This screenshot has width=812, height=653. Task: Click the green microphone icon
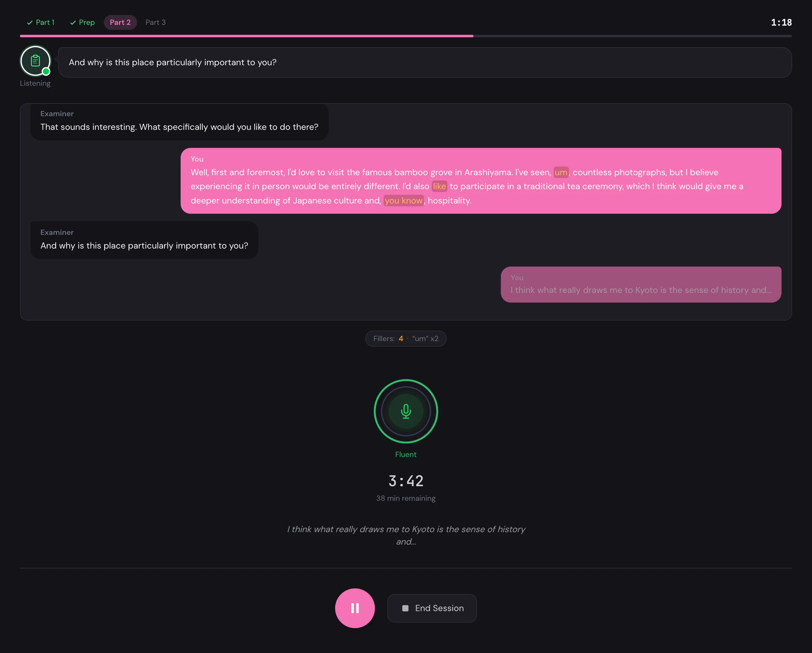pos(406,411)
